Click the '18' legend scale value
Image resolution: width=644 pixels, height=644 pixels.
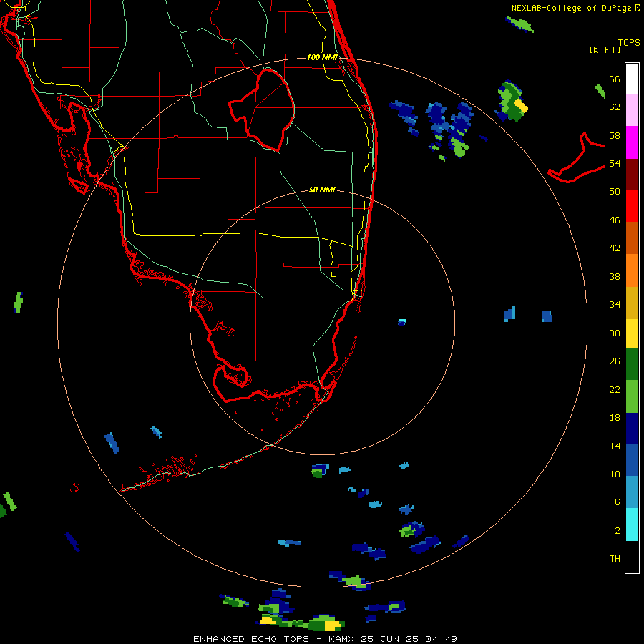(x=615, y=418)
